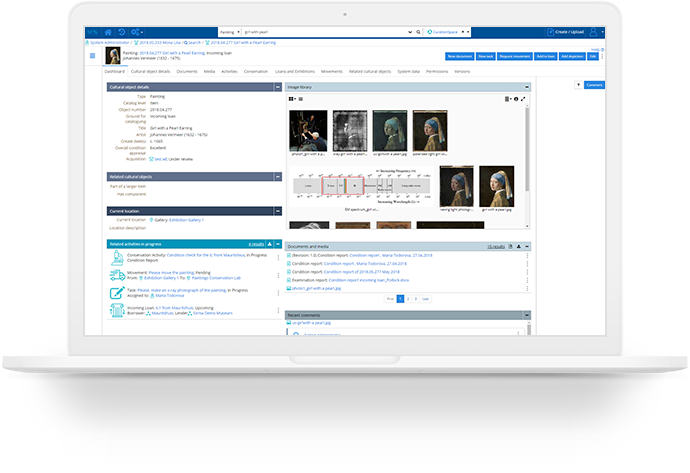
Task: Open the Painting type dropdown in search bar
Action: click(x=230, y=32)
